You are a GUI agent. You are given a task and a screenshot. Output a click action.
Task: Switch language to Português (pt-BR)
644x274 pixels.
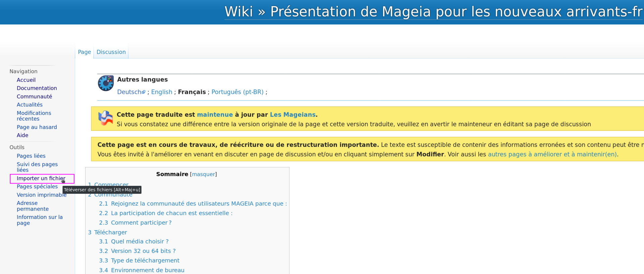click(x=237, y=92)
